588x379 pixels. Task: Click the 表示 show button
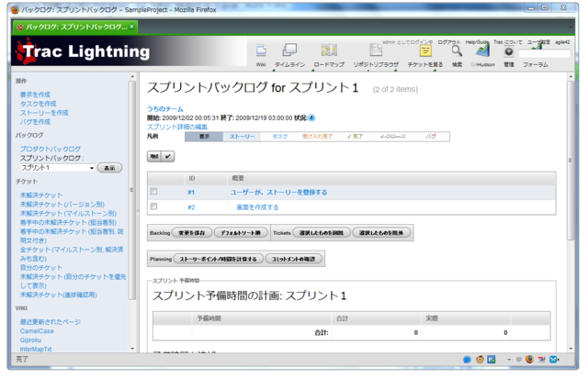pyautogui.click(x=109, y=168)
